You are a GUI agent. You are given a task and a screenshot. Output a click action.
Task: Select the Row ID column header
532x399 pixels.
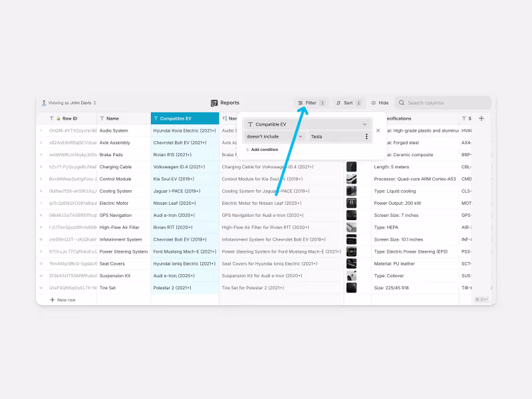click(66, 118)
